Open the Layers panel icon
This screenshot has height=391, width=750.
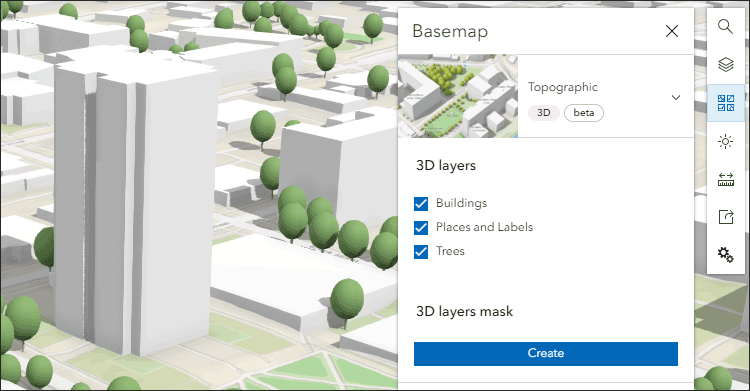click(726, 64)
